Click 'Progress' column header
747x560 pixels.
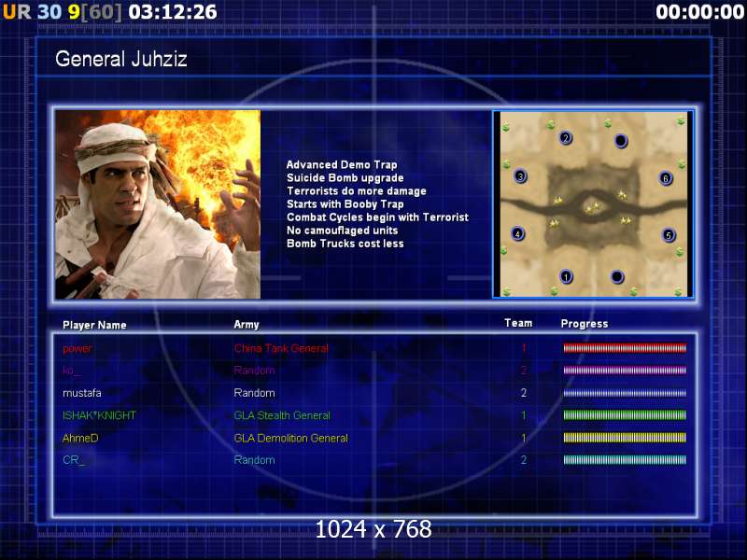(585, 324)
